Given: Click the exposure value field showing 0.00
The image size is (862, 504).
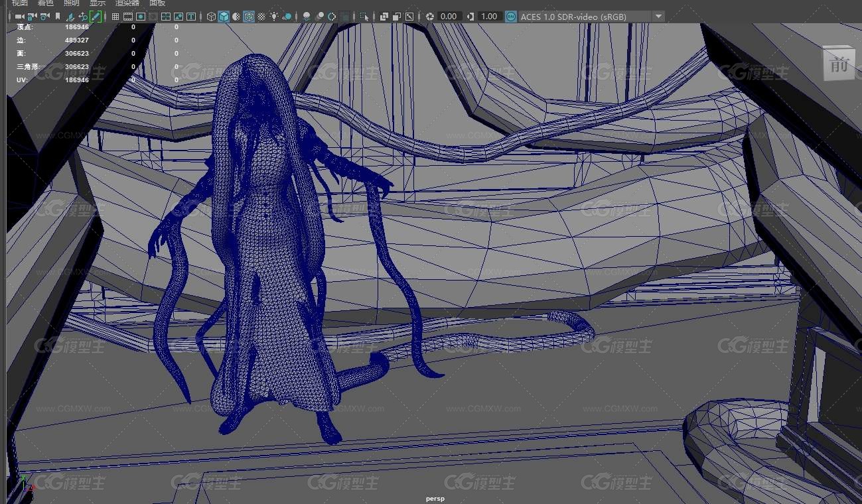Looking at the screenshot, I should (449, 17).
